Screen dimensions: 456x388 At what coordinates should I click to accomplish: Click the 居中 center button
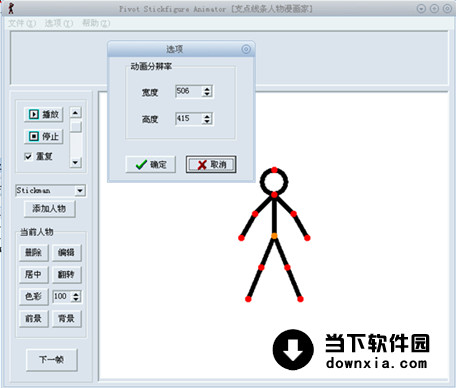click(34, 274)
